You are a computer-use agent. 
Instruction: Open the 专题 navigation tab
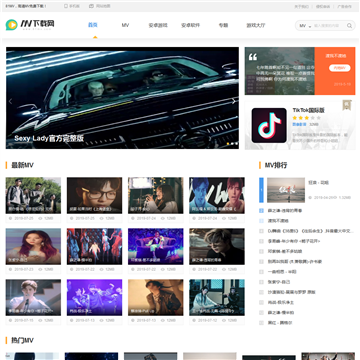223,25
